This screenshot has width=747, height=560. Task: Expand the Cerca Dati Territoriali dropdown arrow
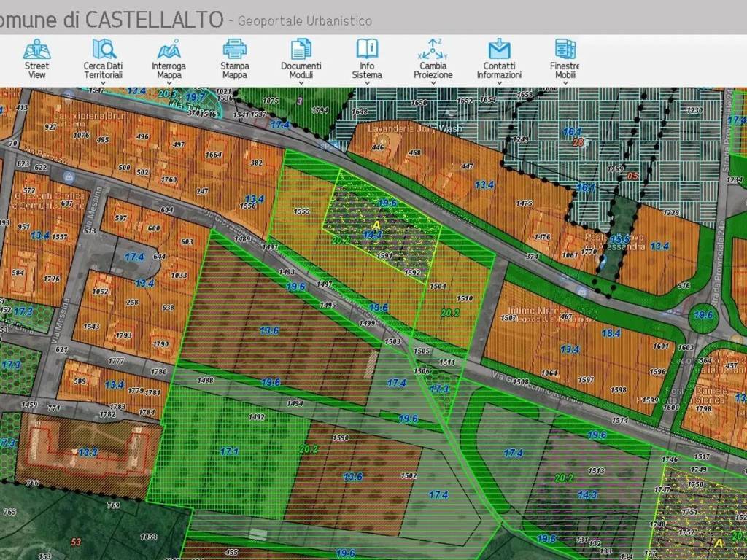103,82
